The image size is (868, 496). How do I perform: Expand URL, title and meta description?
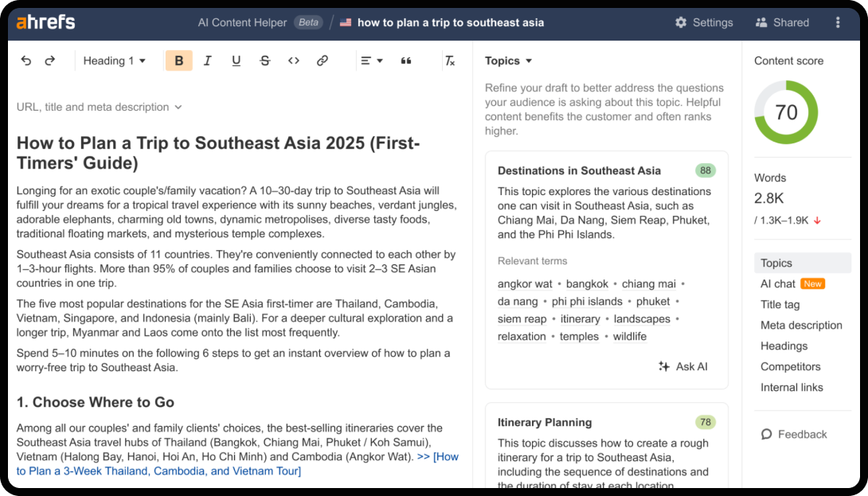(x=100, y=107)
